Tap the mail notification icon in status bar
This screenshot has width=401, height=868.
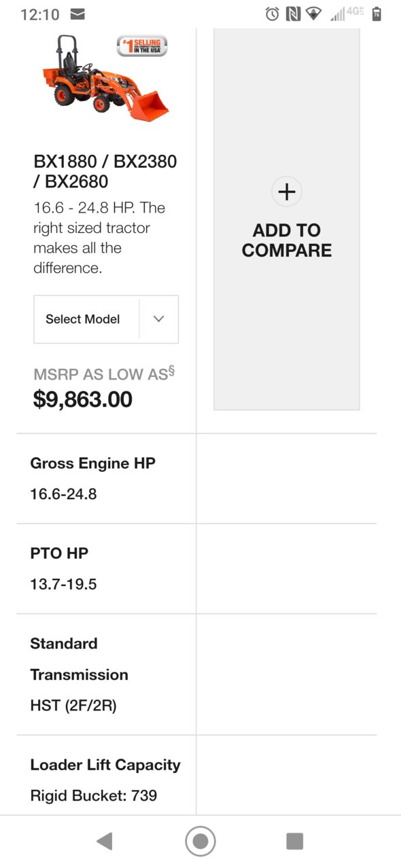78,14
